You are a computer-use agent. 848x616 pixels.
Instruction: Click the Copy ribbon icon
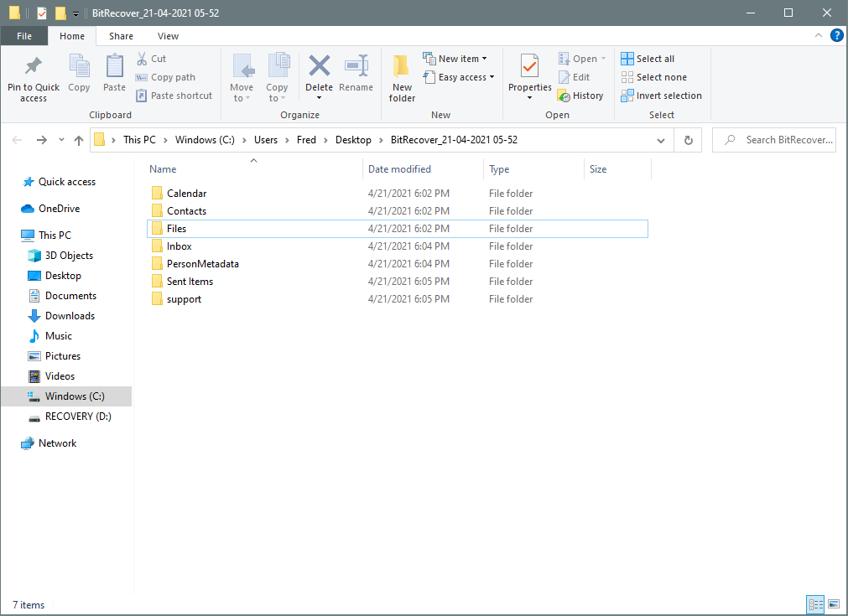pyautogui.click(x=79, y=66)
